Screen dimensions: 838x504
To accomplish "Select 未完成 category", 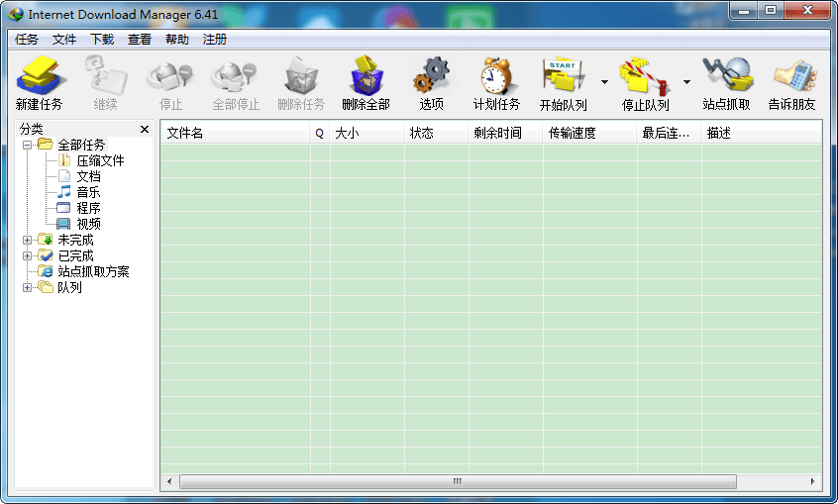I will pyautogui.click(x=75, y=240).
